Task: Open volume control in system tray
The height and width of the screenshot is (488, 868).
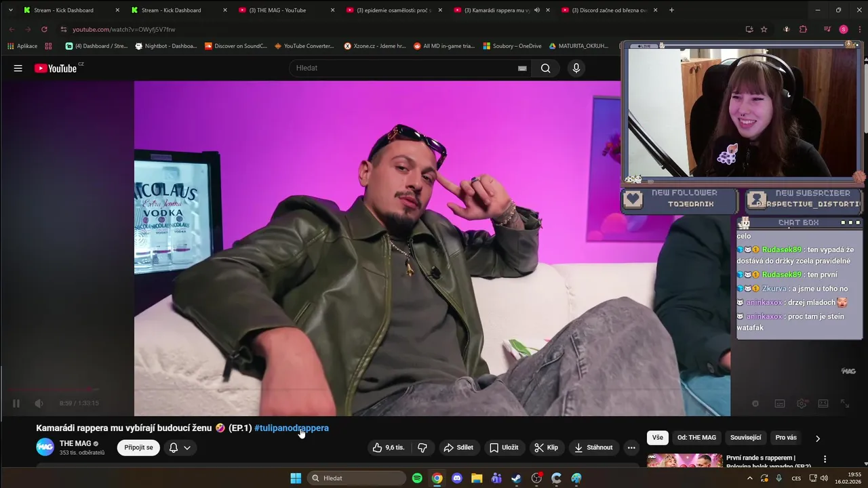Action: point(824,478)
